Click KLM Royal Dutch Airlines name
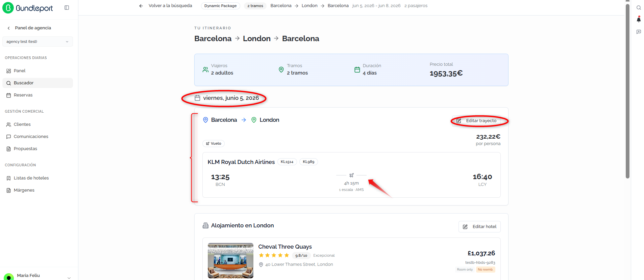 point(241,162)
